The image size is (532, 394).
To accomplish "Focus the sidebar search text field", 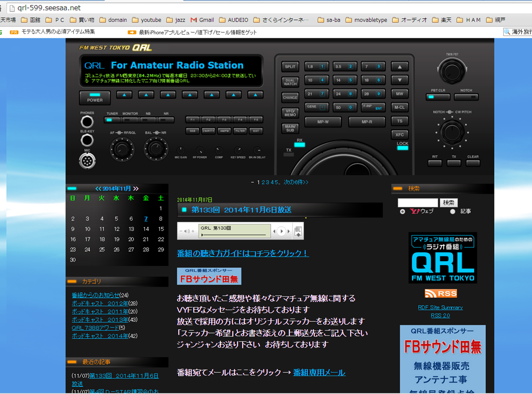I will [x=418, y=203].
